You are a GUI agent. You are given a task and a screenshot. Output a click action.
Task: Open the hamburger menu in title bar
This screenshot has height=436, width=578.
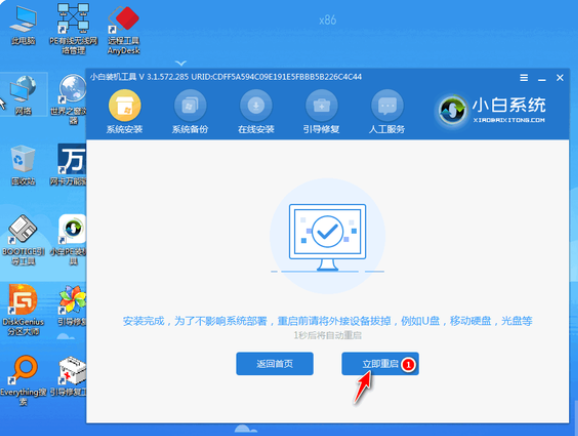(x=524, y=78)
